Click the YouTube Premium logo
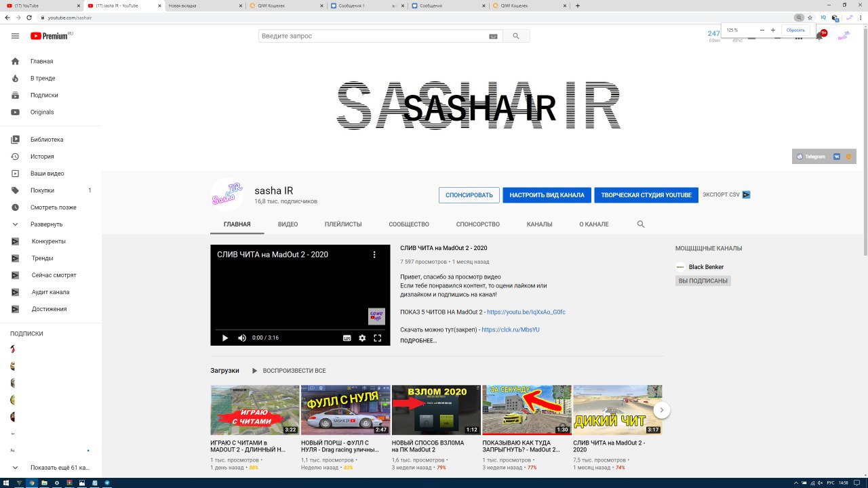This screenshot has width=868, height=488. coord(51,36)
